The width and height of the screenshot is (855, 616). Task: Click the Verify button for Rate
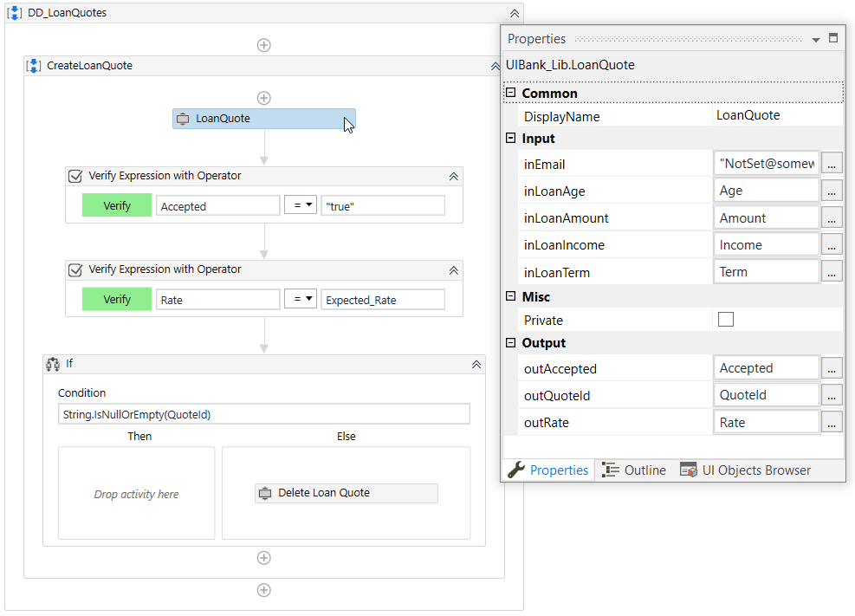117,299
